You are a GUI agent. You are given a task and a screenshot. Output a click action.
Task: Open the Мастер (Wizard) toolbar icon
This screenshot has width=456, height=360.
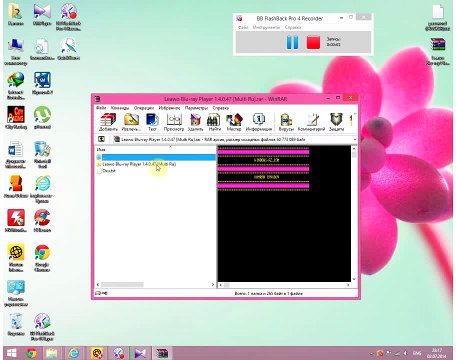(234, 122)
